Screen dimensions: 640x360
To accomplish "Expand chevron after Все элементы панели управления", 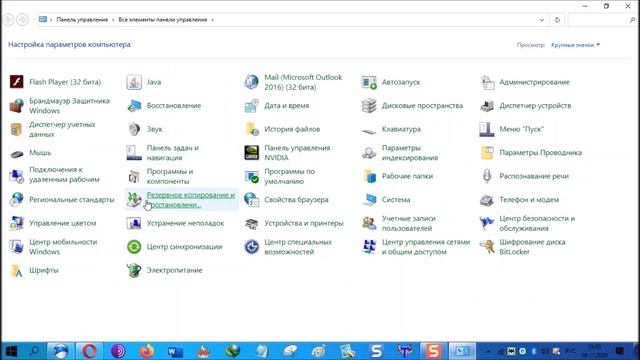I will click(212, 20).
